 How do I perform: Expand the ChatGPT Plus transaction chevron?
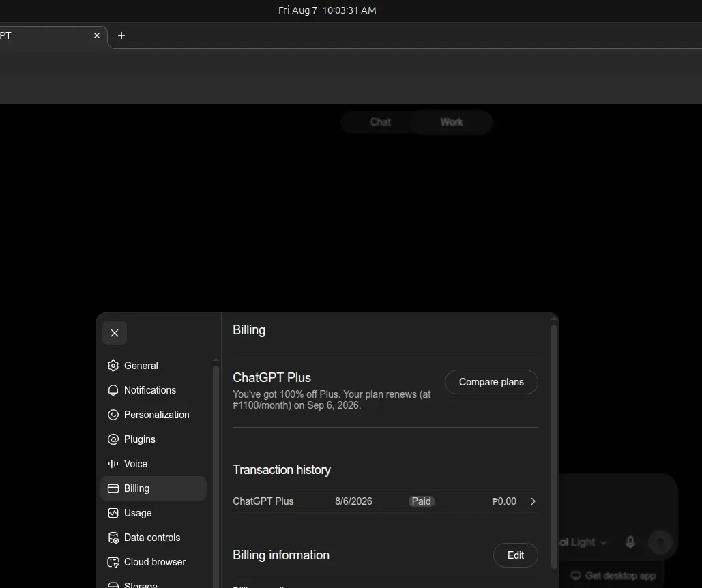click(533, 501)
